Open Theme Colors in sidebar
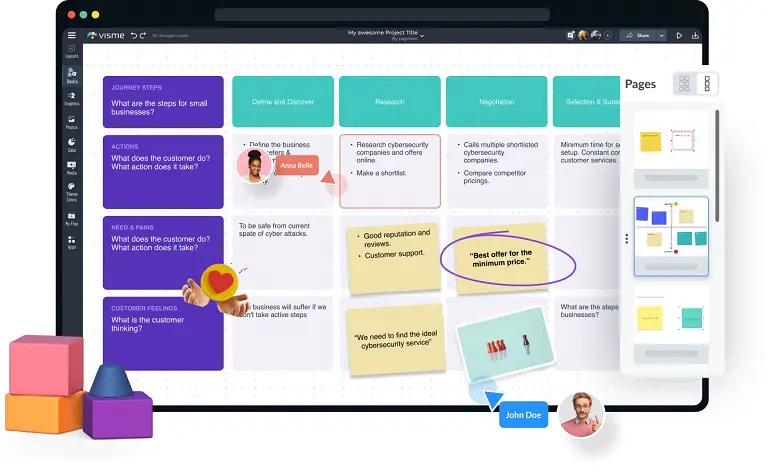The image size is (768, 473). (x=71, y=192)
